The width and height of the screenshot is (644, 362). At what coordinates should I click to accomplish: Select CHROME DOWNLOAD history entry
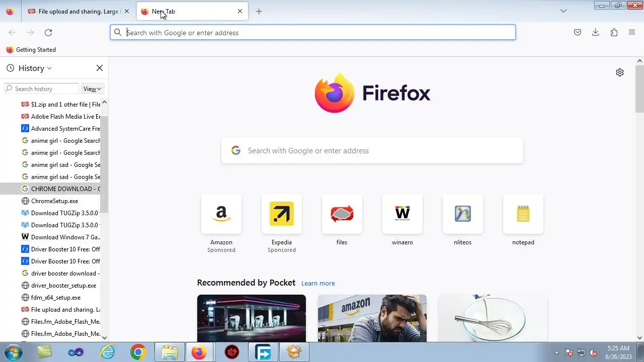50,189
